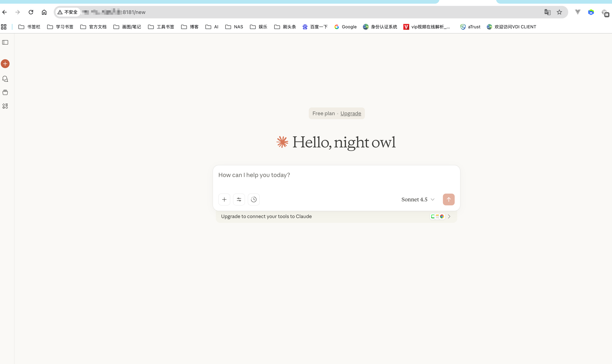Start a new chat with plus button
This screenshot has height=364, width=612.
5,64
